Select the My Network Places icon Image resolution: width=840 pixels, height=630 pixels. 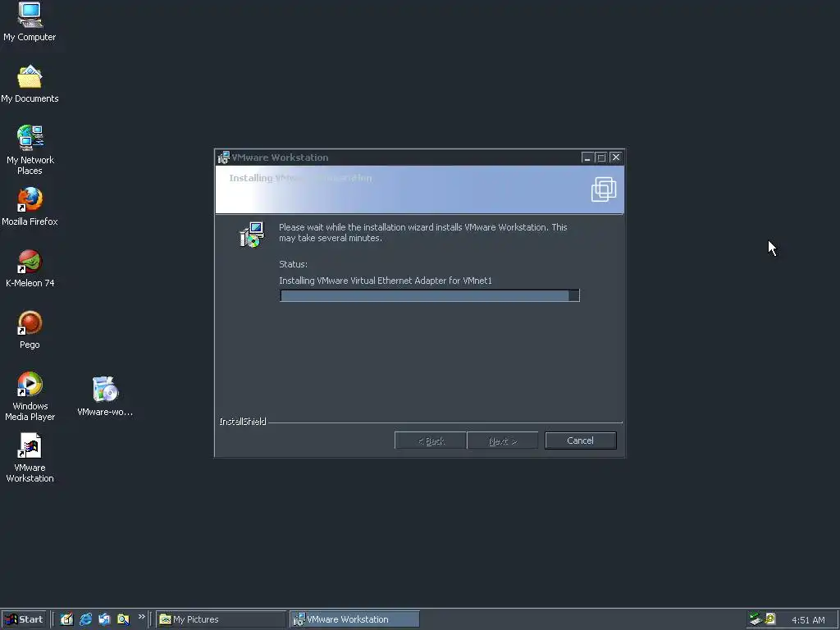(x=30, y=150)
